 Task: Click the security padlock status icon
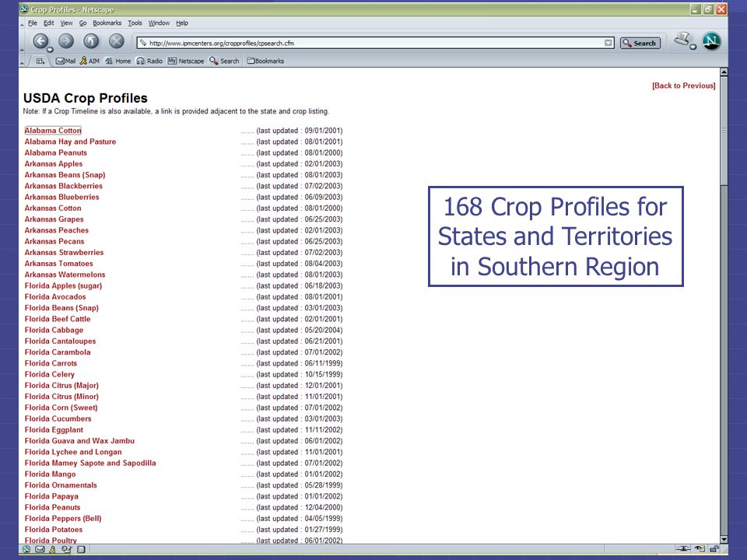[x=714, y=549]
